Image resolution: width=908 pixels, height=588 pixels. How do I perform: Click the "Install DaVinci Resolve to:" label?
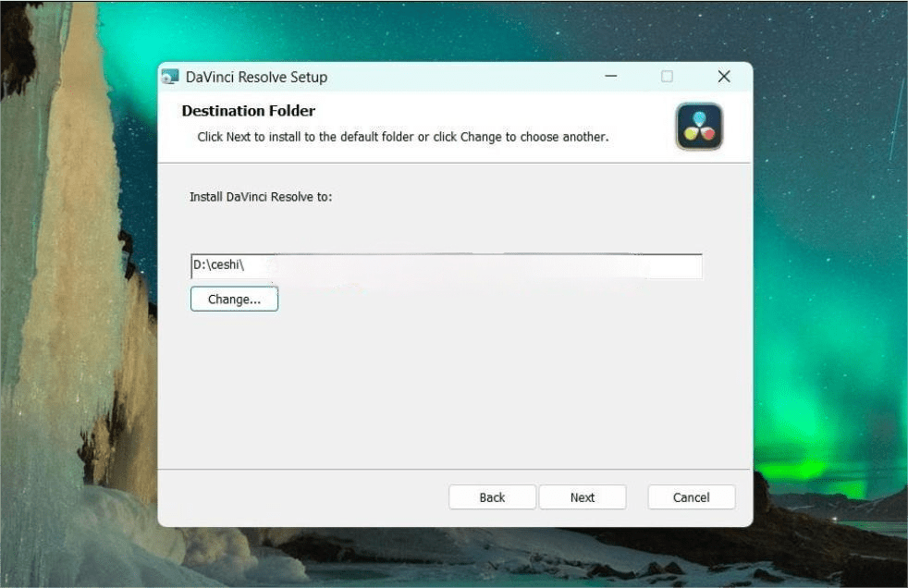click(x=261, y=197)
